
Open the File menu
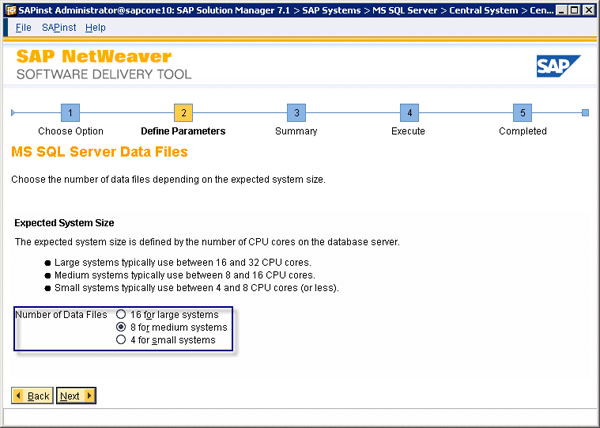[23, 27]
